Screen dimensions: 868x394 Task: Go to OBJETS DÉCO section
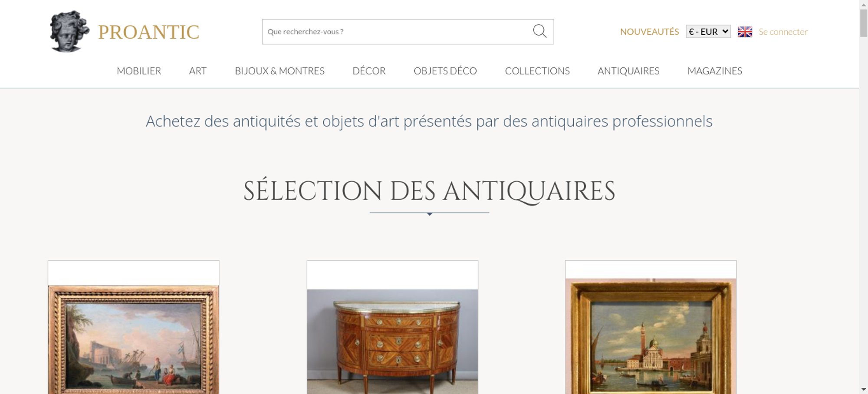[x=445, y=71]
